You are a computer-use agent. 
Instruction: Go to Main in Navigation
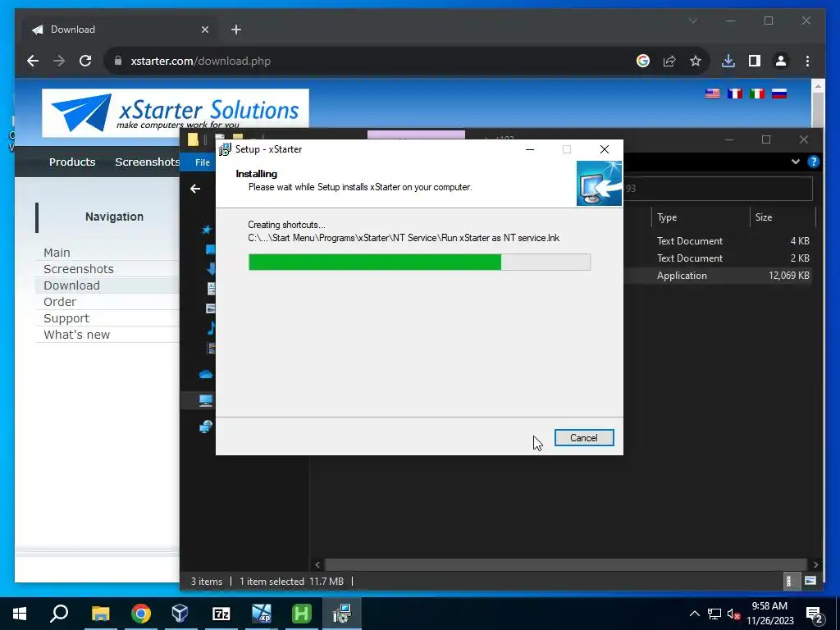57,253
